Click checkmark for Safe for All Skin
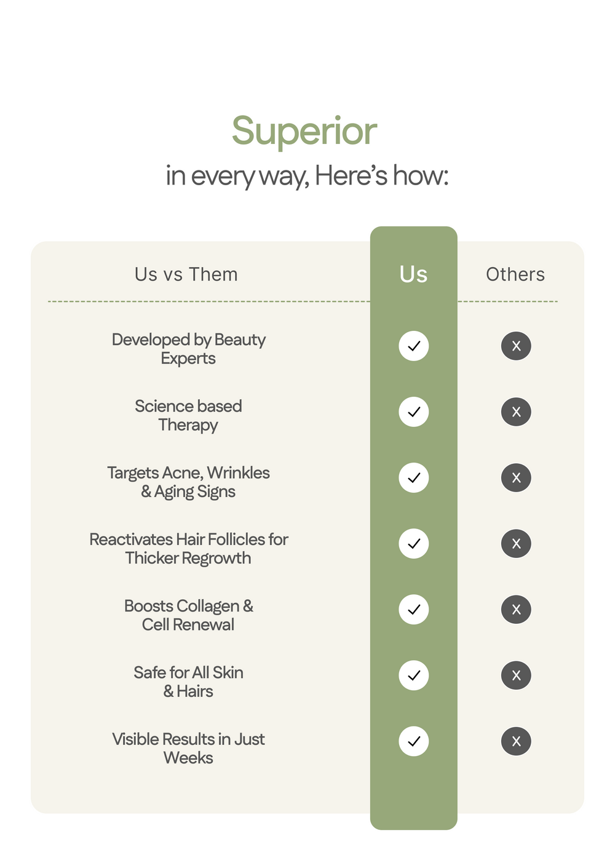The height and width of the screenshot is (868, 615). tap(414, 675)
